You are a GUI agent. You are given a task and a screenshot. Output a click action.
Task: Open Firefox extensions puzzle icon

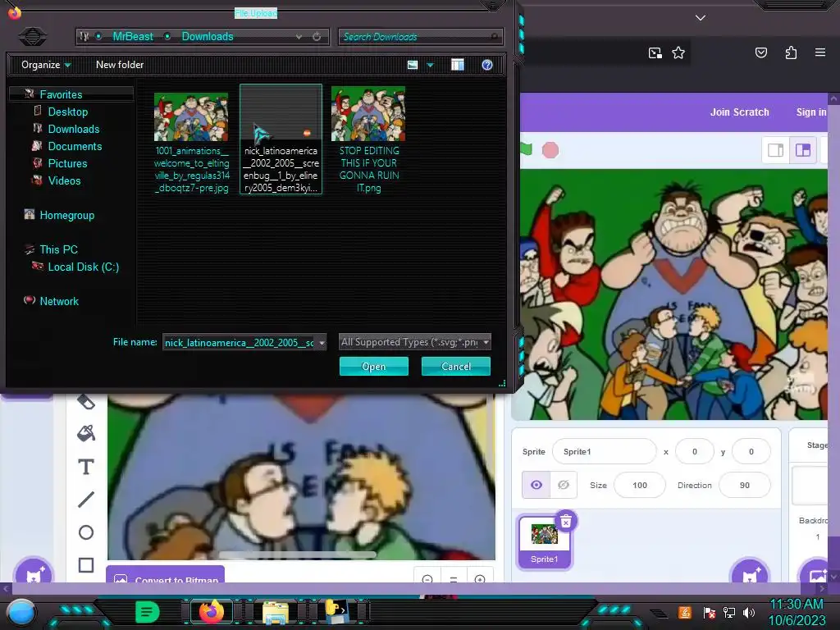tap(791, 52)
